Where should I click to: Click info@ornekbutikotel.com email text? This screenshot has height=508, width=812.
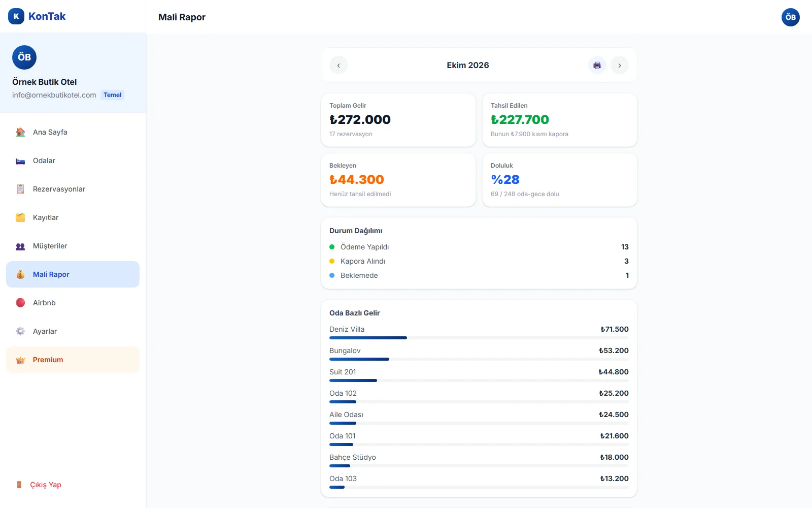(54, 95)
